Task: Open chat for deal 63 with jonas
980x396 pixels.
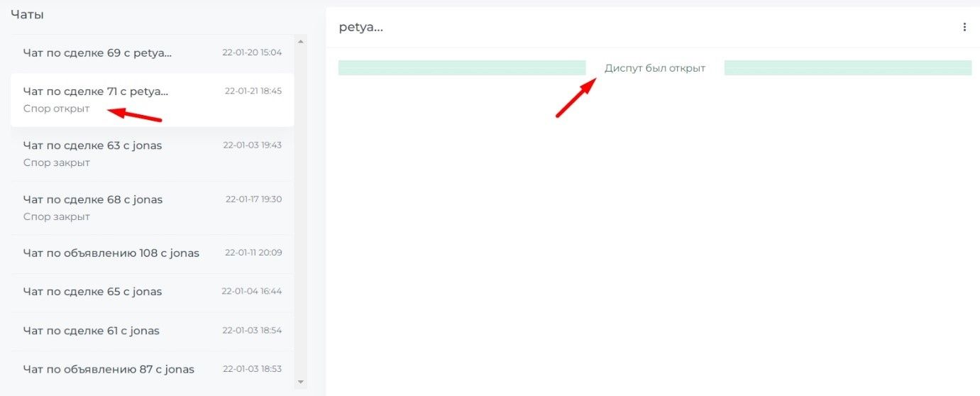Action: point(153,154)
